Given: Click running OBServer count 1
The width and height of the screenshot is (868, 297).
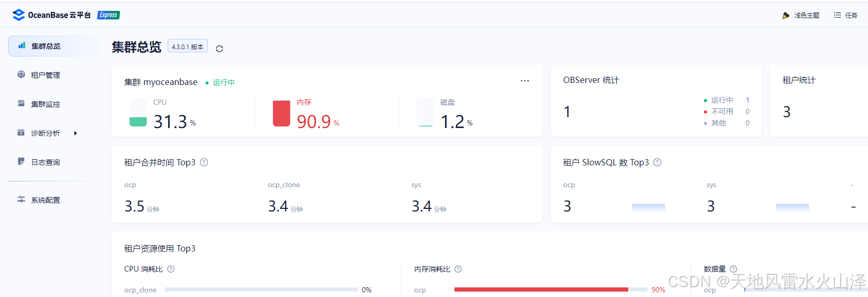Looking at the screenshot, I should click(747, 100).
